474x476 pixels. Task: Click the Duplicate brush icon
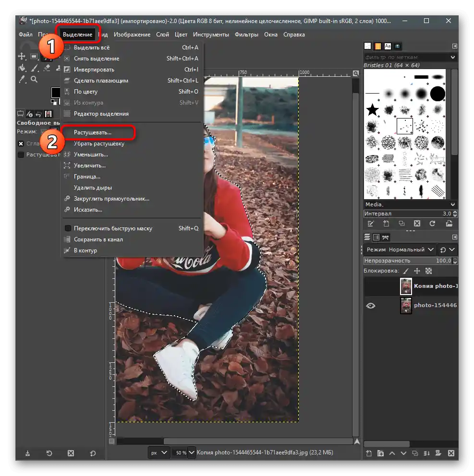(x=401, y=224)
